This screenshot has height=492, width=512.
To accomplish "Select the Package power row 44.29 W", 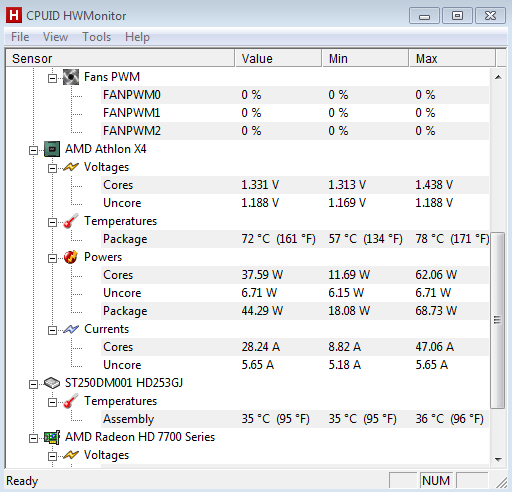I will [x=295, y=311].
